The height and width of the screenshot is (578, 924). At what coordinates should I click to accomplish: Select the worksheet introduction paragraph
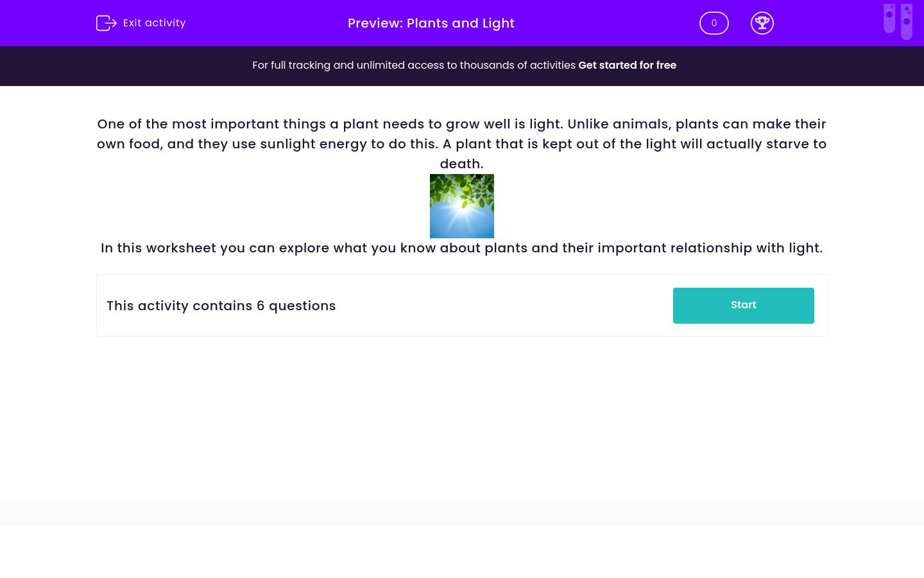point(461,248)
